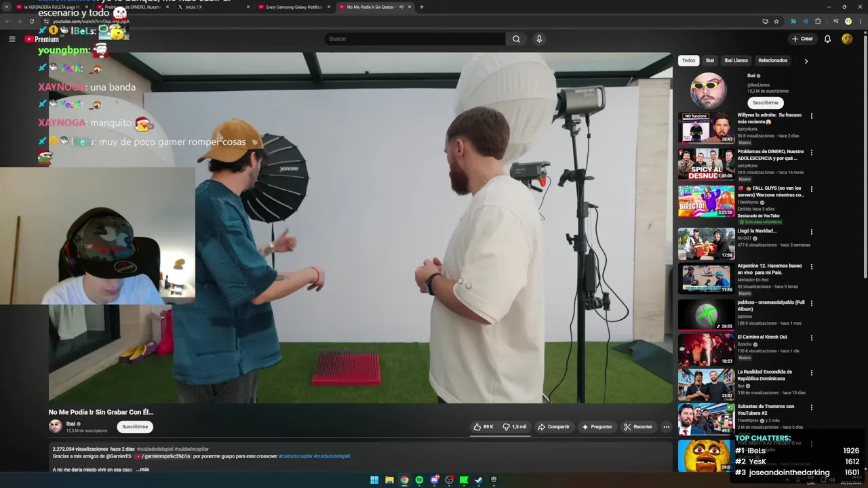Image resolution: width=868 pixels, height=488 pixels.
Task: Open options for La Realidad Escondida video
Action: [811, 373]
